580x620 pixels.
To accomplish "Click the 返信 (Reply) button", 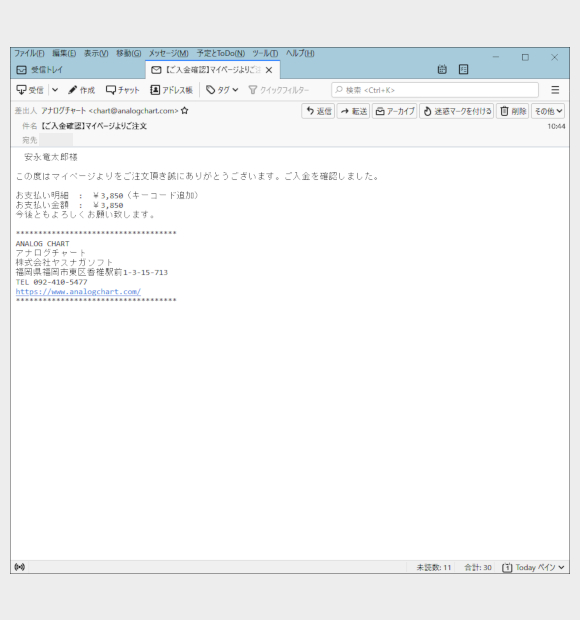I will (319, 112).
